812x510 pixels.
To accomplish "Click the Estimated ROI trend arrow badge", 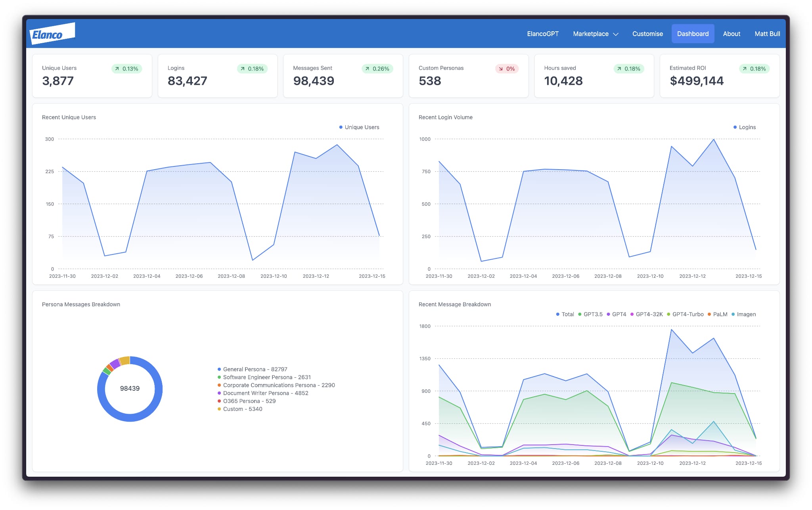I will point(754,69).
